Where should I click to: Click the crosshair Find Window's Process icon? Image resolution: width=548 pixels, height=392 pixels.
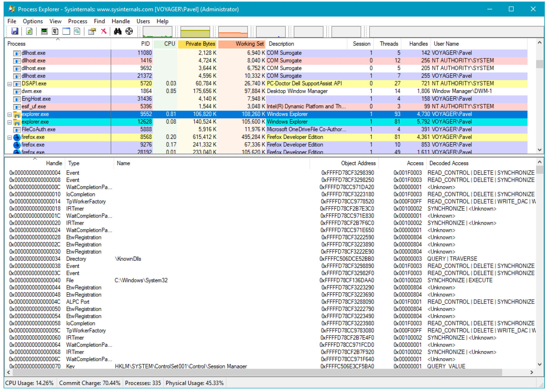[x=129, y=31]
